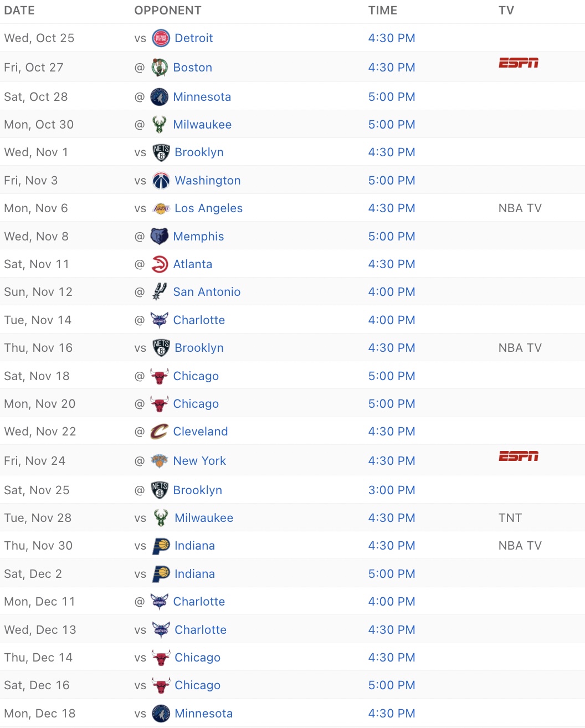Click the Washington Wizards logo icon
Screen dimensions: 585x728
[x=161, y=181]
